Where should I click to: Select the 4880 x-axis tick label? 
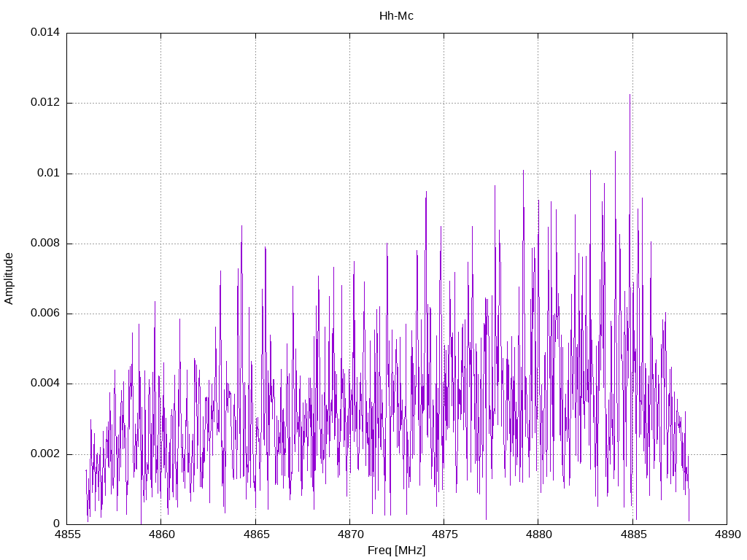pos(538,534)
